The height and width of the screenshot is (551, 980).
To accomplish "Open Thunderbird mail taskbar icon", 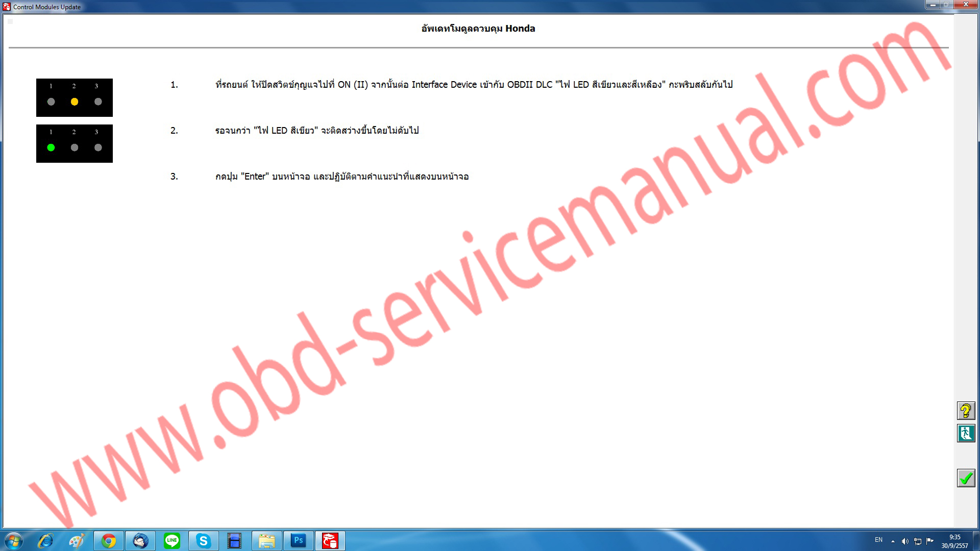I will pyautogui.click(x=140, y=541).
